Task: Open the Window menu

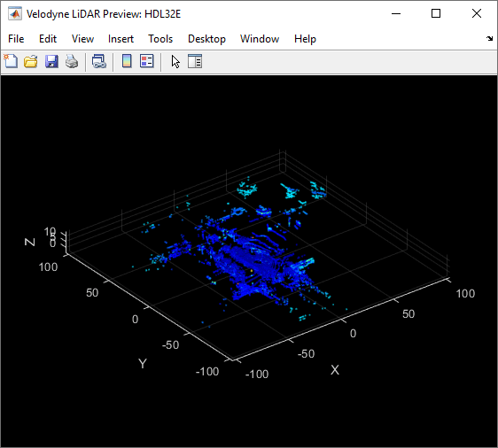Action: click(x=260, y=39)
